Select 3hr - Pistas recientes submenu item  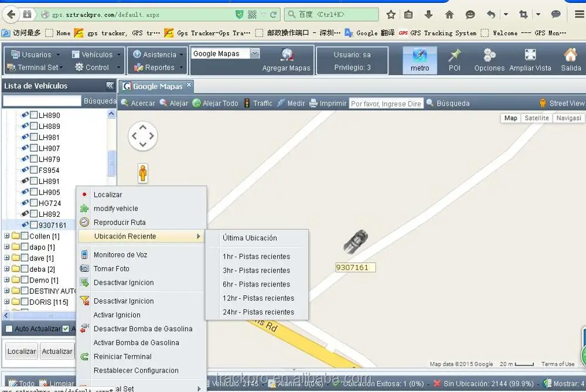[x=256, y=270]
